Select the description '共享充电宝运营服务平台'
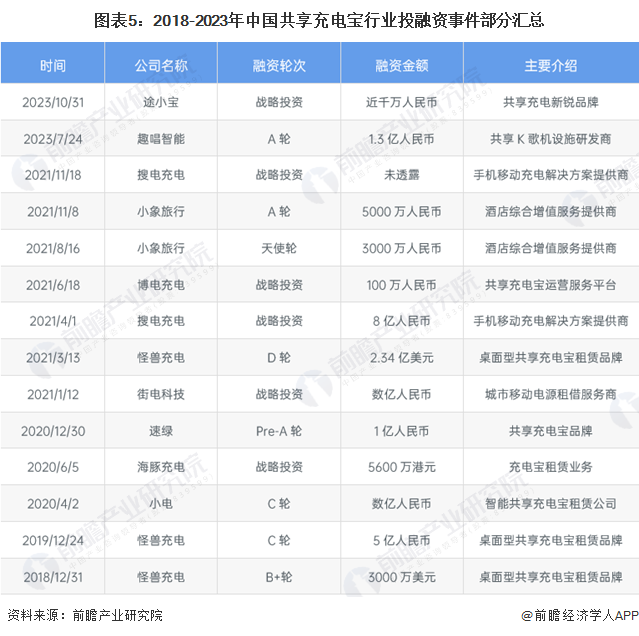Viewport: 639px width, 636px height. (551, 285)
